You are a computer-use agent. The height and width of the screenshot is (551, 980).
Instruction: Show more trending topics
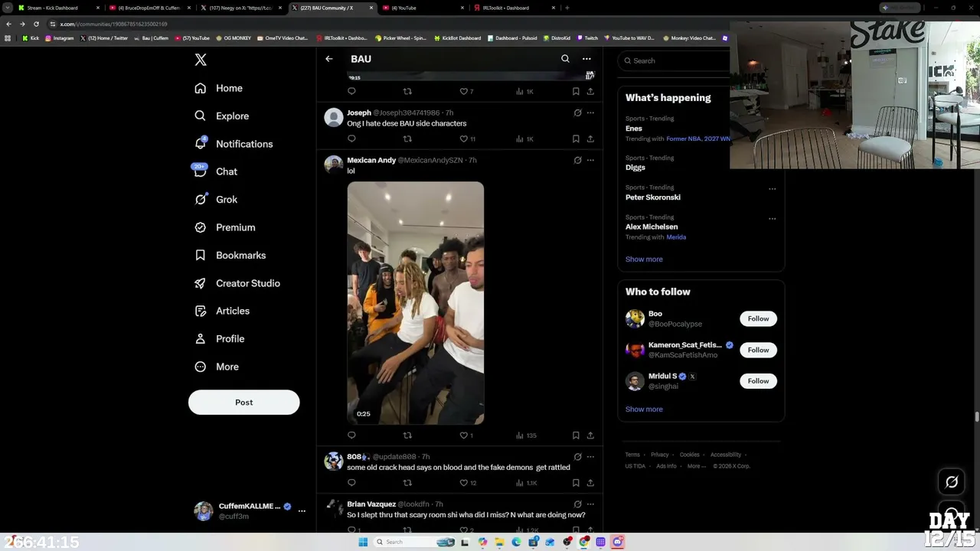pyautogui.click(x=644, y=259)
